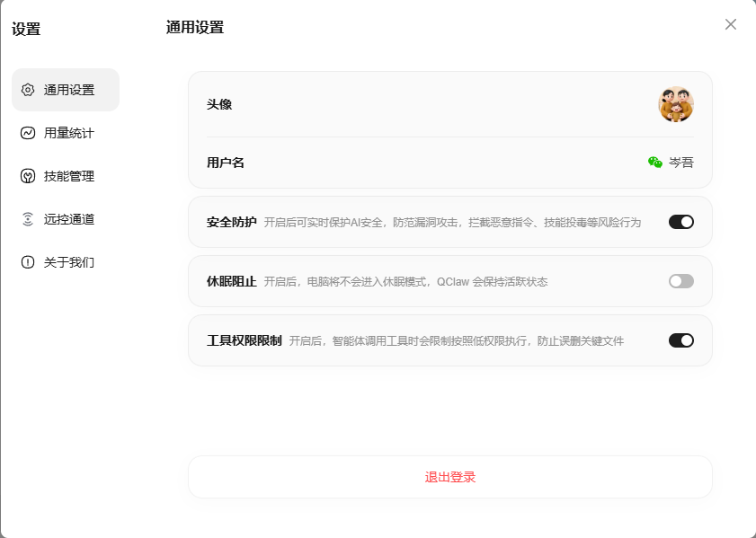
Task: Enable the 休眠阻止 toggle switch
Action: pos(680,281)
